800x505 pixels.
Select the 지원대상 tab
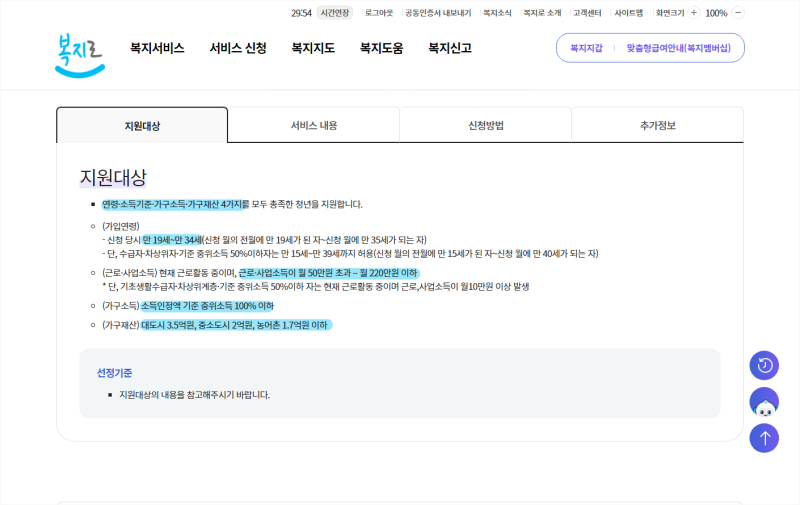(x=142, y=125)
